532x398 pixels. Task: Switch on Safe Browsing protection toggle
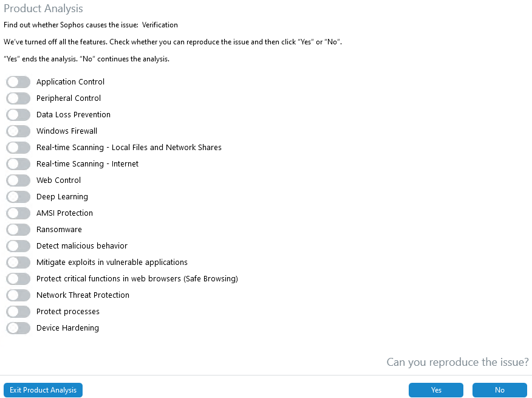pyautogui.click(x=18, y=279)
